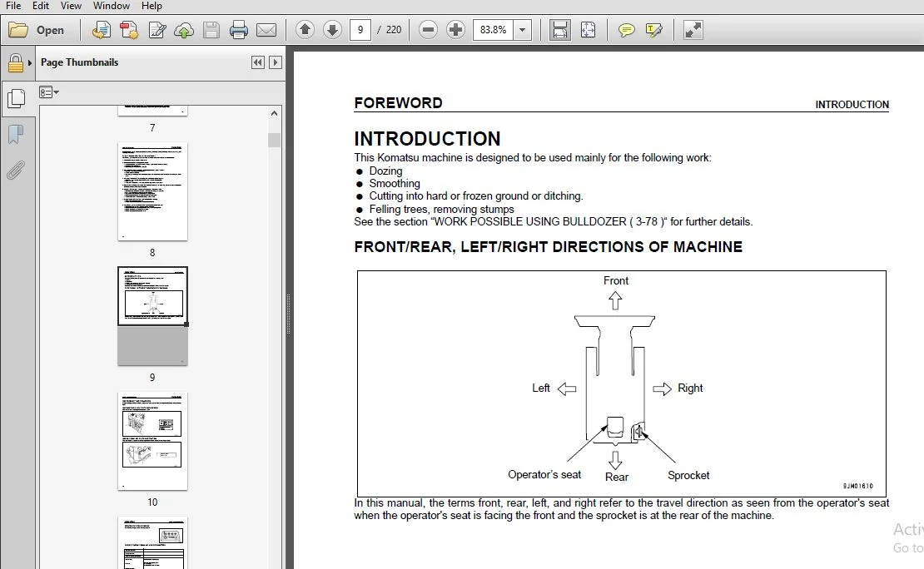Image resolution: width=924 pixels, height=569 pixels.
Task: Click the Convert to PDF icon
Action: point(128,30)
